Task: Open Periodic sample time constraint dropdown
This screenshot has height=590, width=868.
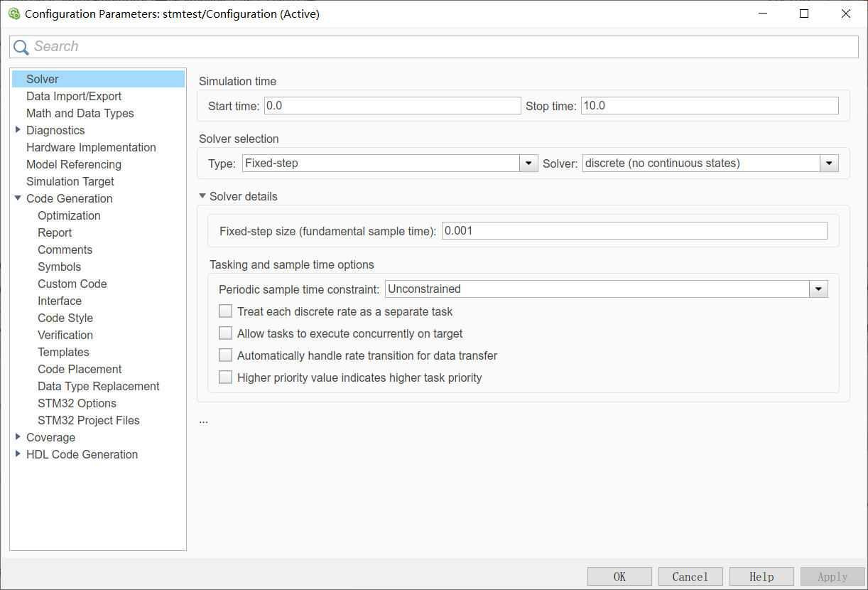Action: coord(819,289)
